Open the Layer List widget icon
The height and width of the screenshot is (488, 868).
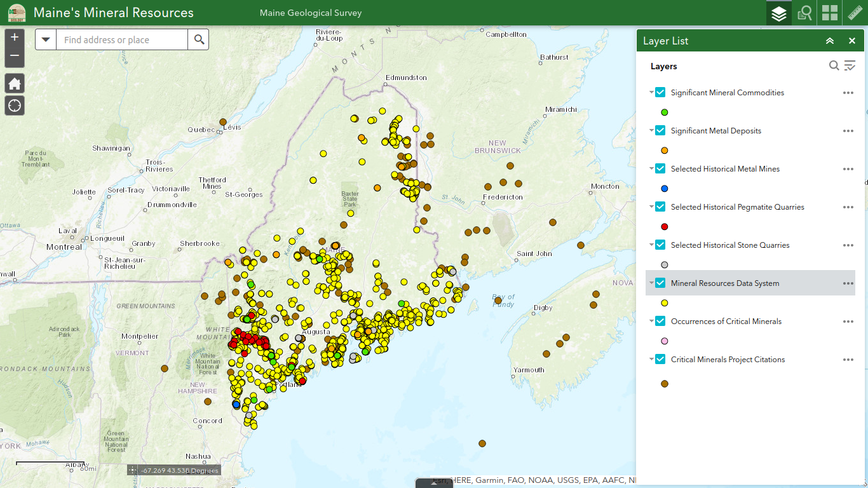tap(779, 13)
